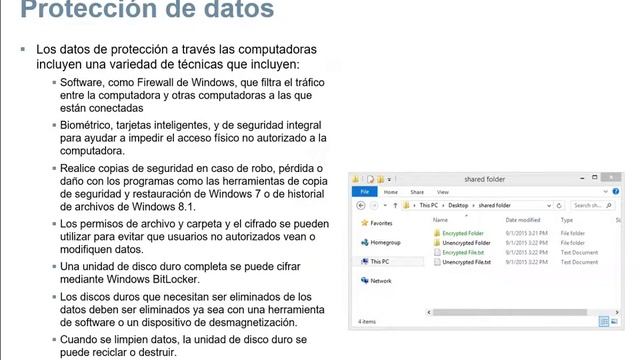The height and width of the screenshot is (360, 640).
Task: Click the Forward arrow in Explorer
Action: [x=373, y=206]
